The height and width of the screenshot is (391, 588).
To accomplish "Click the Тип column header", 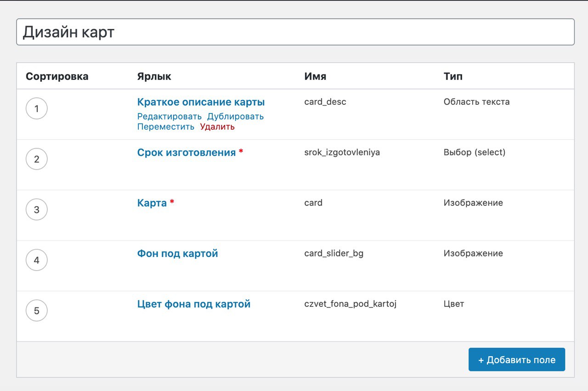I will (453, 76).
